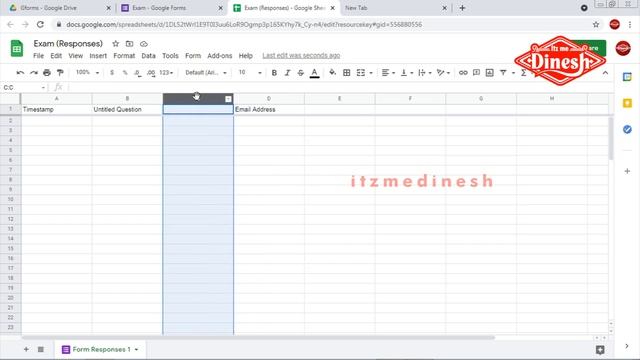Click the Redo toolbar icon

click(33, 73)
